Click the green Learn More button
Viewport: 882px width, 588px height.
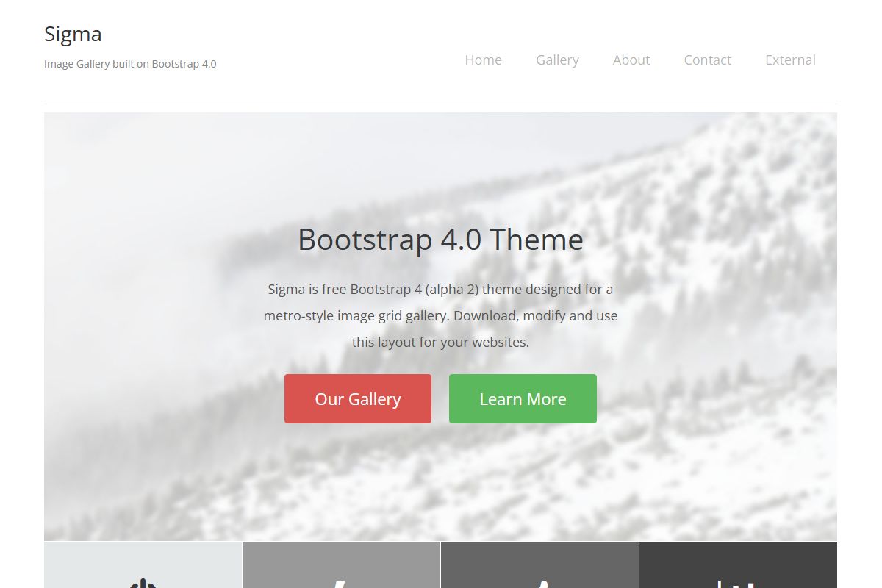coord(523,399)
